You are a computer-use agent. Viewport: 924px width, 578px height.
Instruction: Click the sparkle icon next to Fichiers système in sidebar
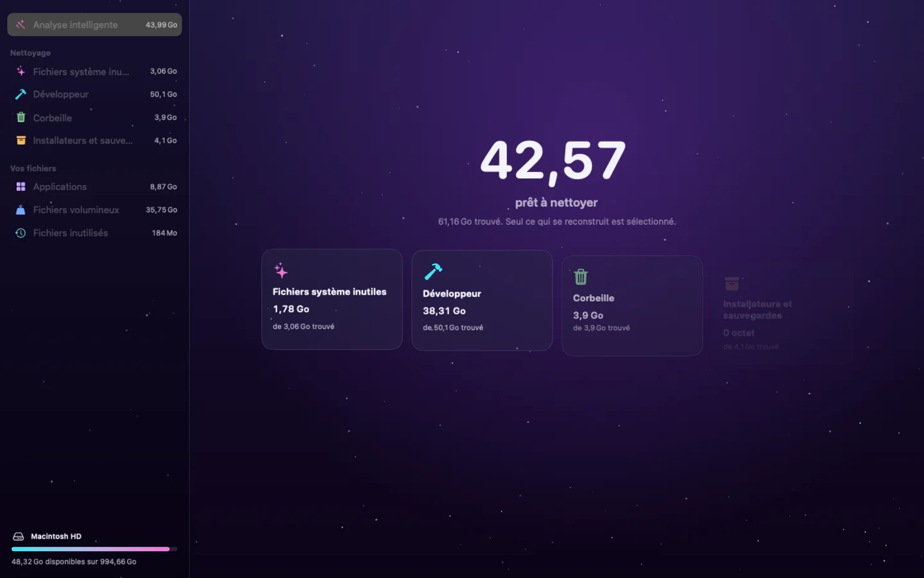click(21, 71)
